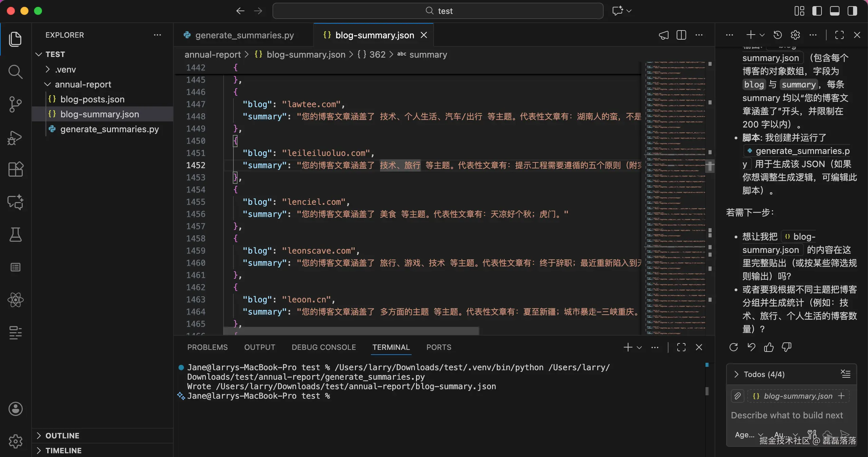Viewport: 868px width, 457px height.
Task: Open the Testing flask view
Action: coord(15,235)
